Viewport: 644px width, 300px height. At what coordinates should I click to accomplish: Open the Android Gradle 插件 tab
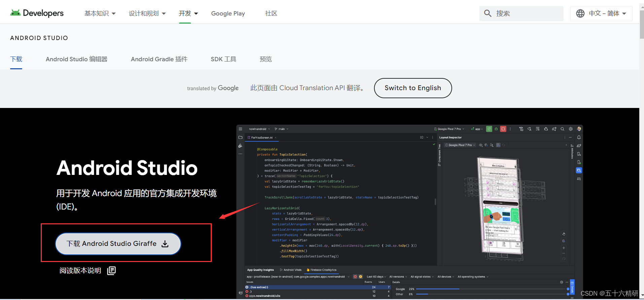click(x=159, y=59)
